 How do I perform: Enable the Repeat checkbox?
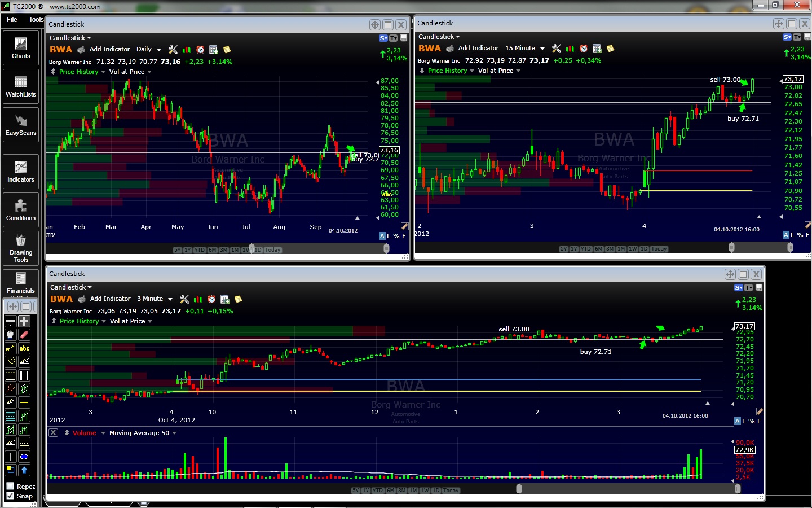pos(10,486)
